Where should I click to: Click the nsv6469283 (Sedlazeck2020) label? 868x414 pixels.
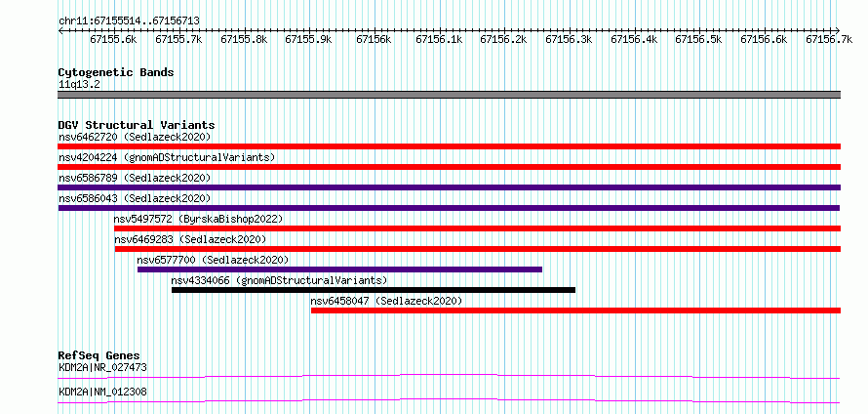tap(190, 239)
